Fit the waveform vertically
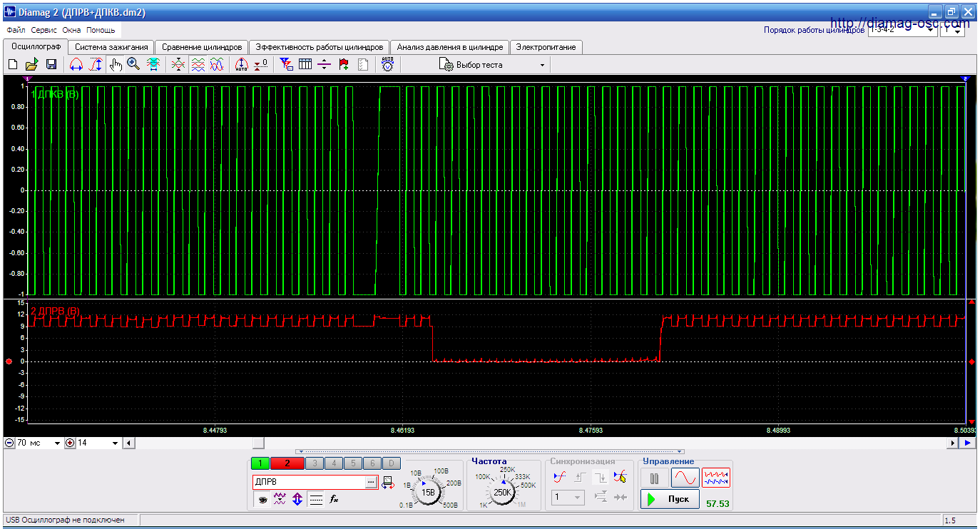980x529 pixels. (x=96, y=65)
